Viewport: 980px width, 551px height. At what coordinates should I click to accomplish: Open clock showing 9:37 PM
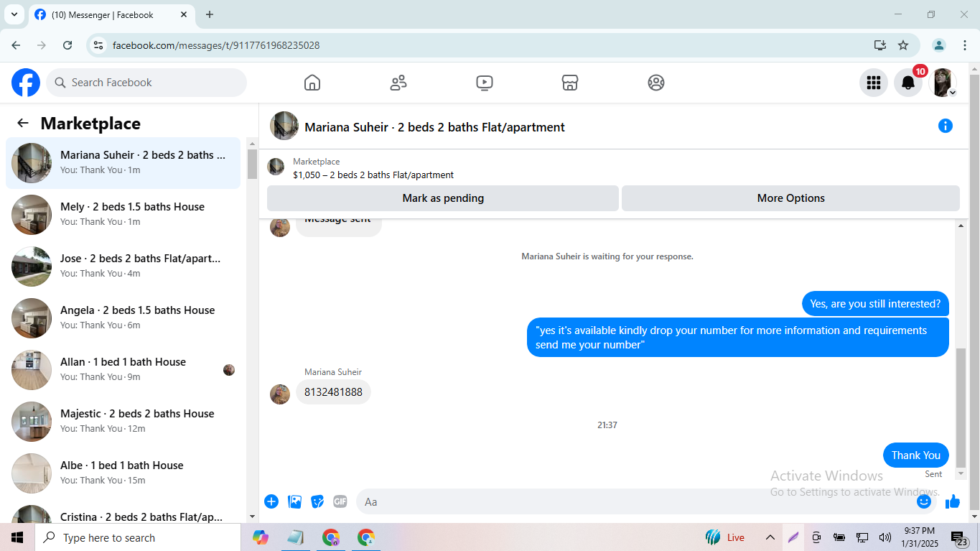tap(919, 537)
